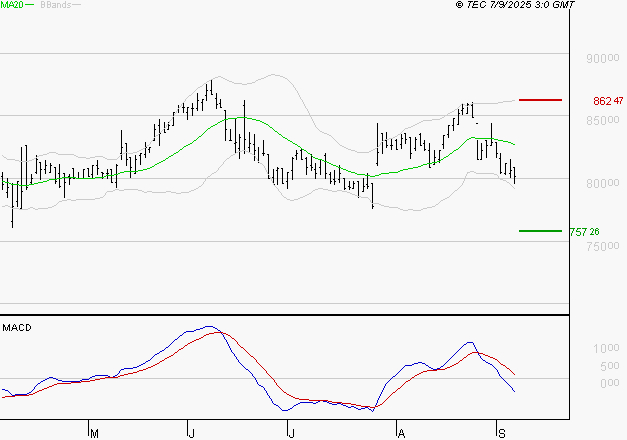
Task: Click the 80000 price axis label
Action: pos(603,184)
